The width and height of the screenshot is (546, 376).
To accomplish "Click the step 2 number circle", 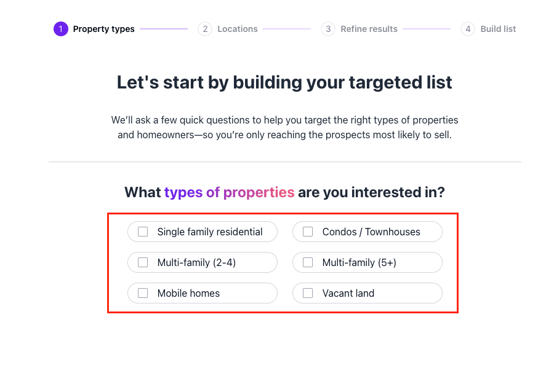I will point(205,29).
